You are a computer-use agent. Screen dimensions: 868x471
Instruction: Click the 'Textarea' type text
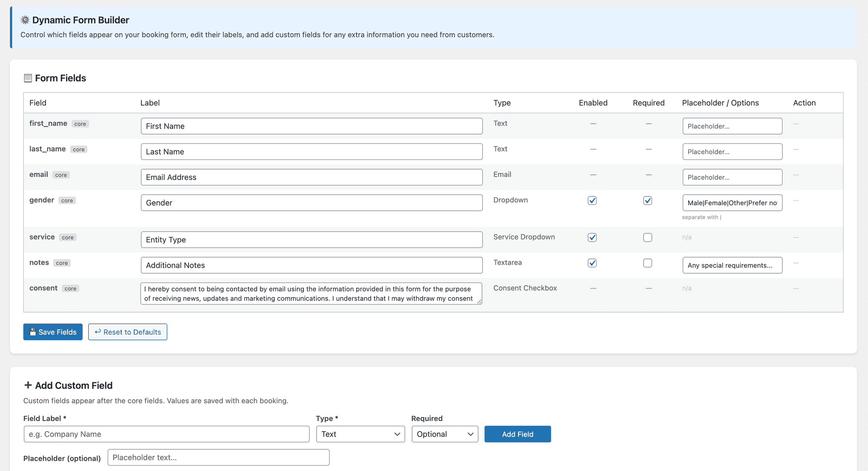[508, 262]
